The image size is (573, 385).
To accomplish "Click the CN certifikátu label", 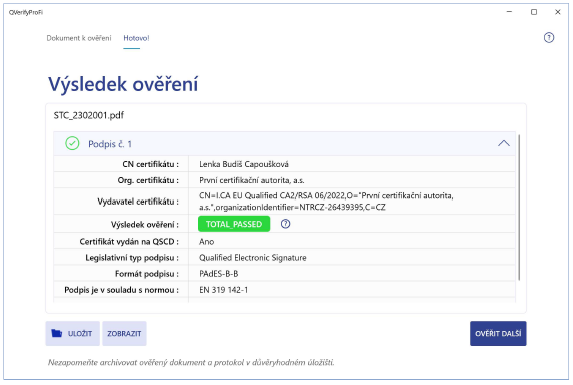I will (x=151, y=164).
